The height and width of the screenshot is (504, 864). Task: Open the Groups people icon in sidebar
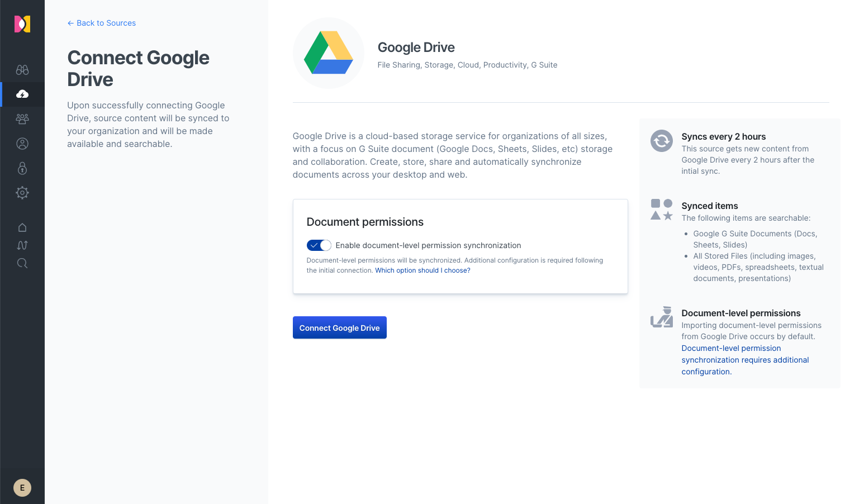22,119
